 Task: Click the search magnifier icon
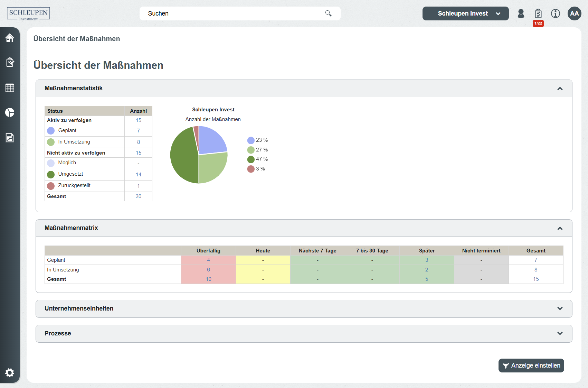click(328, 13)
